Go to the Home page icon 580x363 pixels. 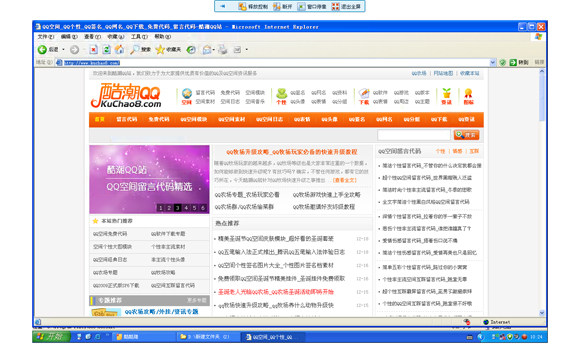click(119, 49)
